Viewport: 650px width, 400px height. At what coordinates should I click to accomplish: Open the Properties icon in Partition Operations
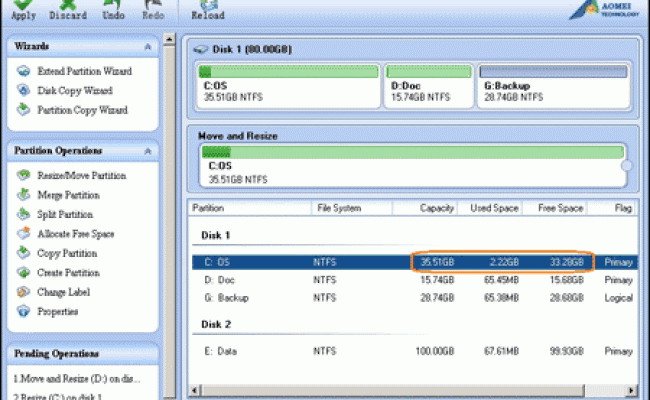[x=24, y=311]
